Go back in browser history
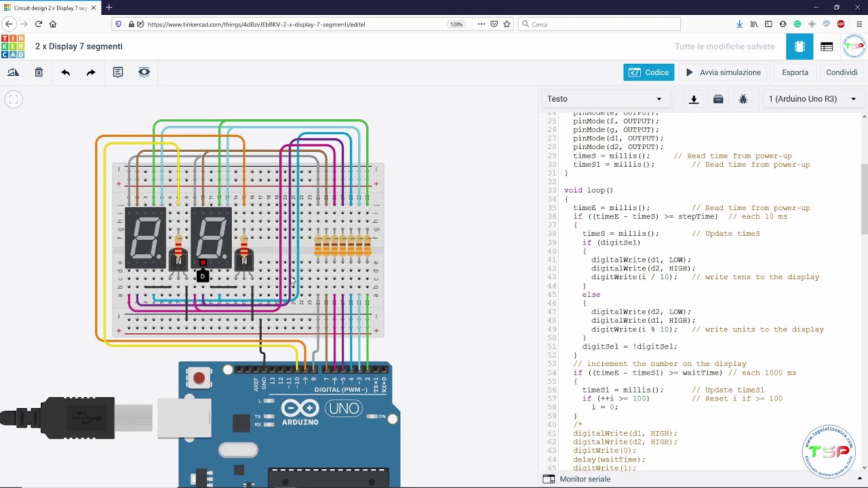The width and height of the screenshot is (868, 488). tap(9, 24)
